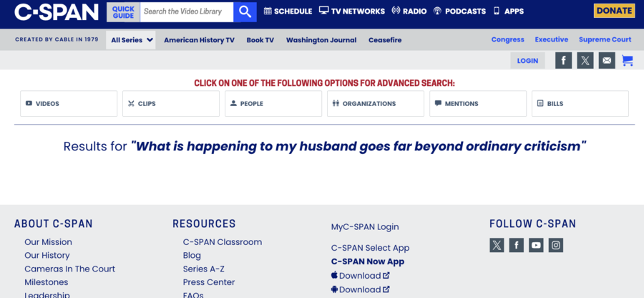This screenshot has height=298, width=644.
Task: Click footer Facebook icon under Follow C-SPAN
Action: pyautogui.click(x=516, y=245)
